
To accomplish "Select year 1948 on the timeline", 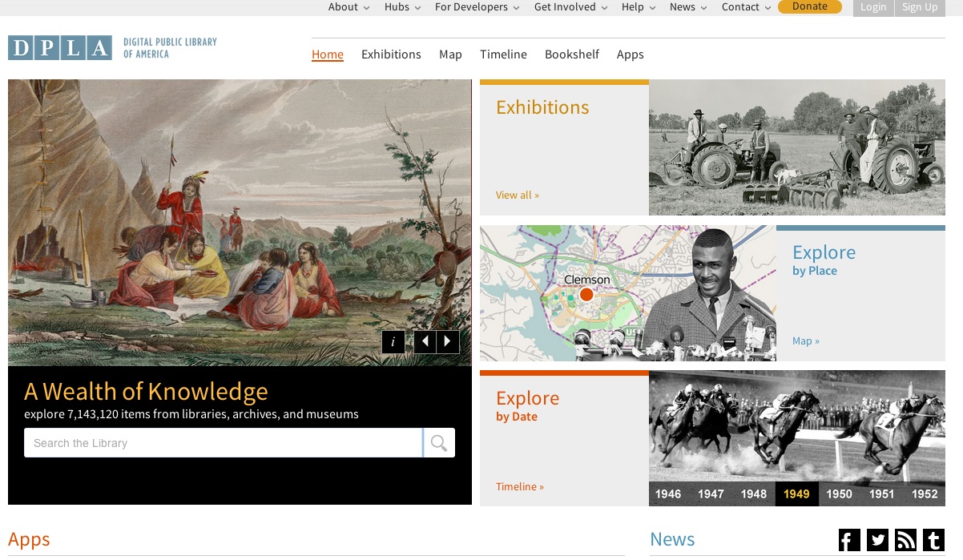I will point(754,494).
